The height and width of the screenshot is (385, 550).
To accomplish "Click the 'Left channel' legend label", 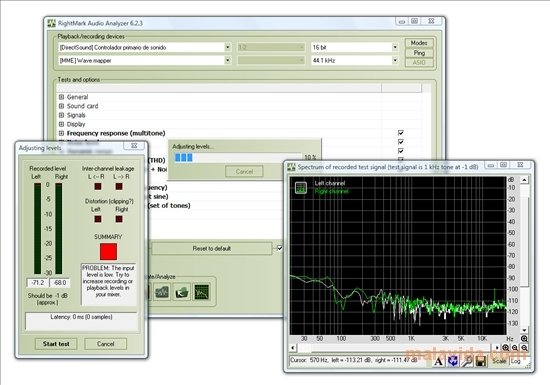I will pyautogui.click(x=330, y=183).
